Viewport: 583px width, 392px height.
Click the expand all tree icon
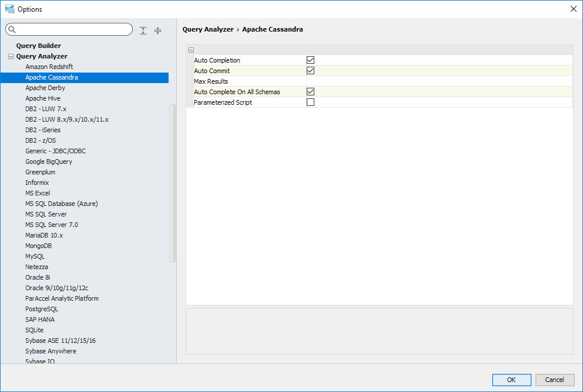point(143,30)
